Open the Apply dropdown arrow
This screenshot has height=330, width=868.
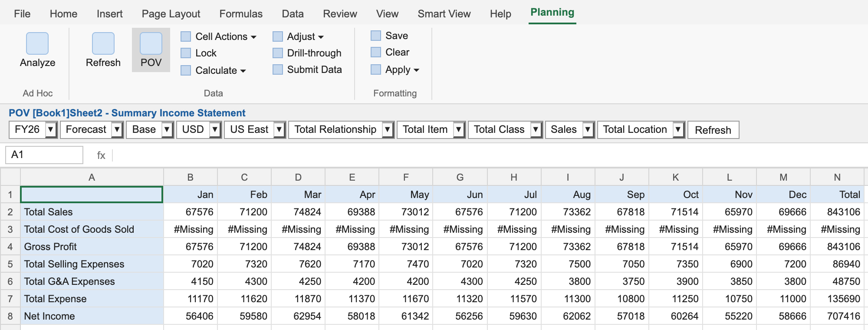coord(417,70)
